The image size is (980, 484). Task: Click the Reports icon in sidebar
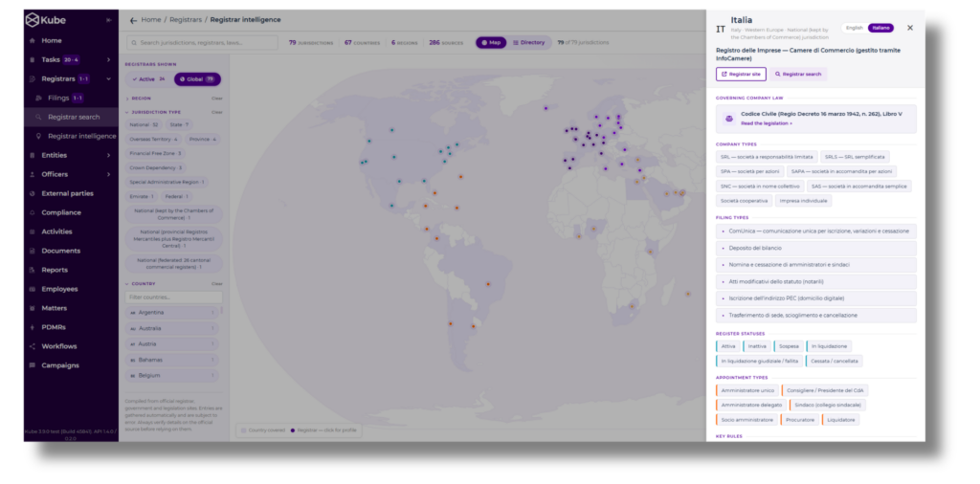[33, 271]
